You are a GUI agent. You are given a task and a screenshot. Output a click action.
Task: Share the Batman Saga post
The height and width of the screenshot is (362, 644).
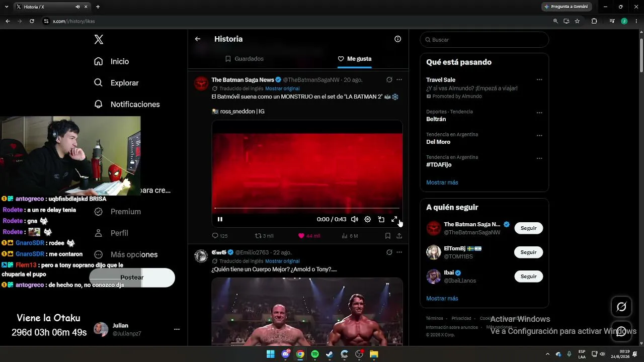[x=399, y=236]
